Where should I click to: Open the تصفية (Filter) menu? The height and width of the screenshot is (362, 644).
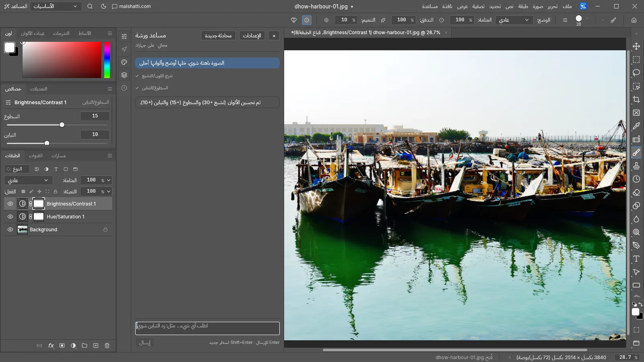478,6
